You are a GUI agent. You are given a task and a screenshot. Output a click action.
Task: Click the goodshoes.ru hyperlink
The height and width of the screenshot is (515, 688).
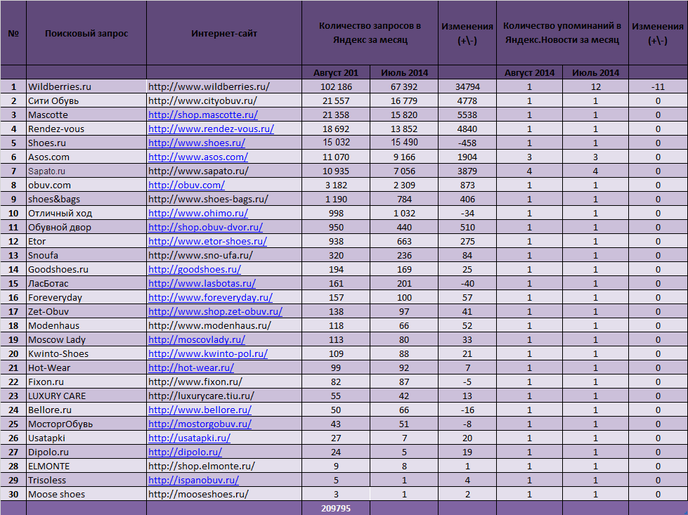pos(194,269)
